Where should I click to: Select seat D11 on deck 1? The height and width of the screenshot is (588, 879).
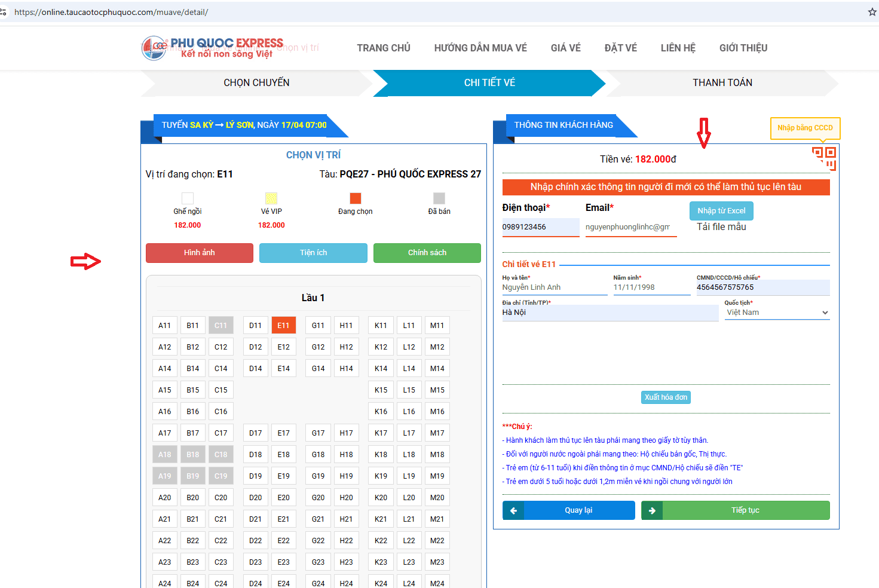[x=255, y=326]
